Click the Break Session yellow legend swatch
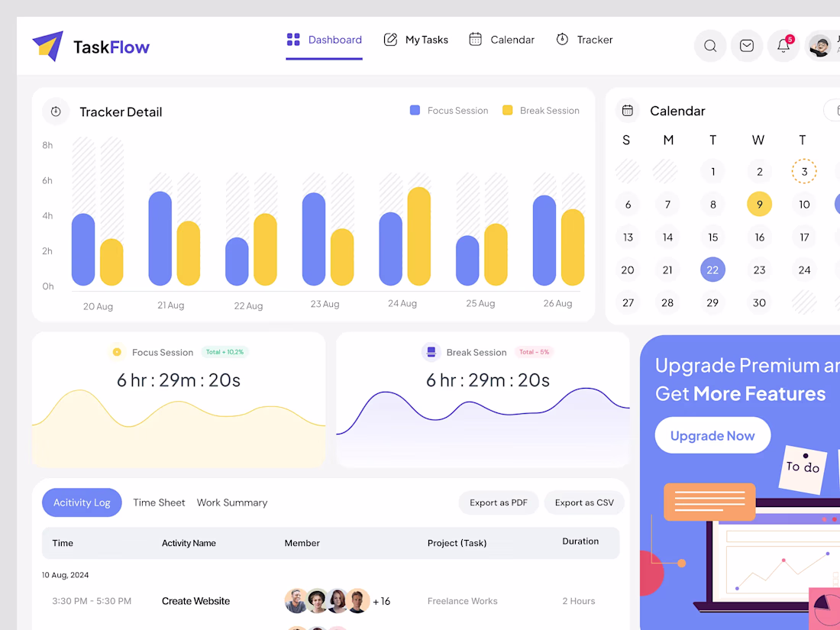 (507, 111)
